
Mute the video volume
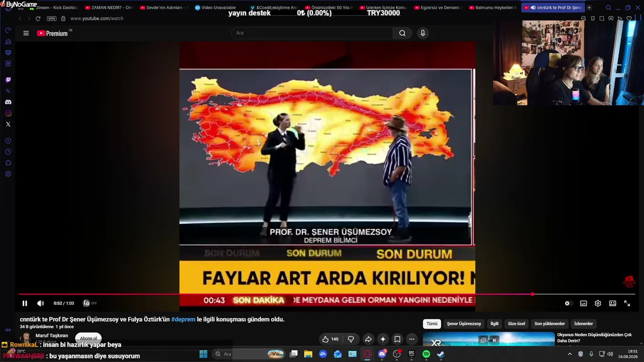coord(41,303)
